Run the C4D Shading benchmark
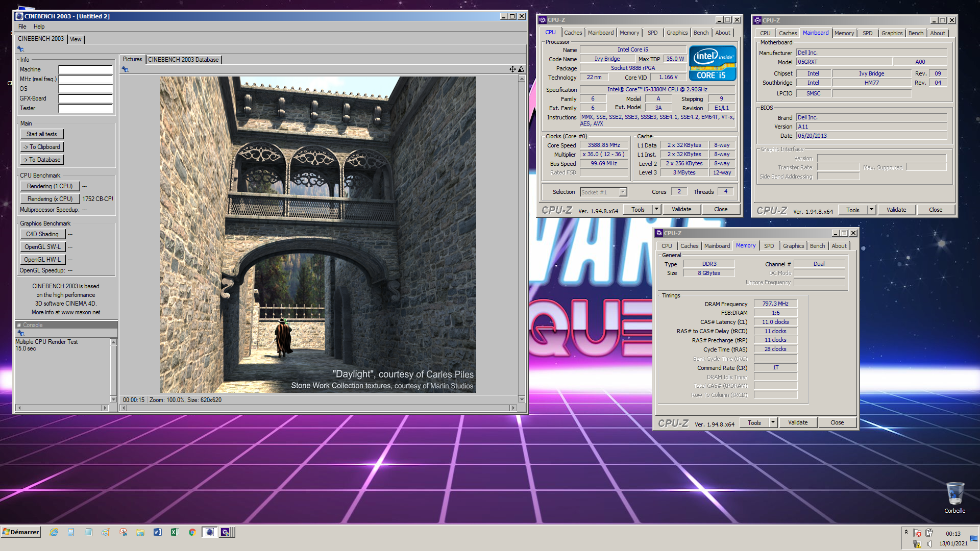The height and width of the screenshot is (551, 980). (x=42, y=234)
